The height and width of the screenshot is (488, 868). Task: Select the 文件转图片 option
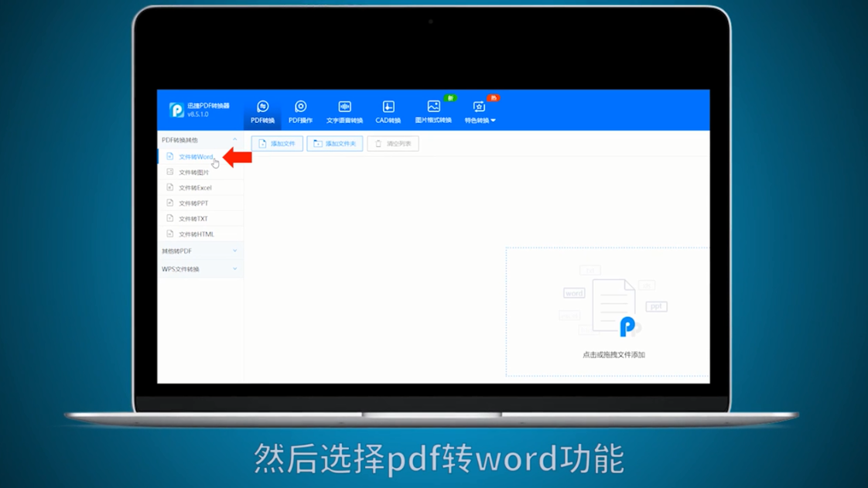tap(192, 172)
